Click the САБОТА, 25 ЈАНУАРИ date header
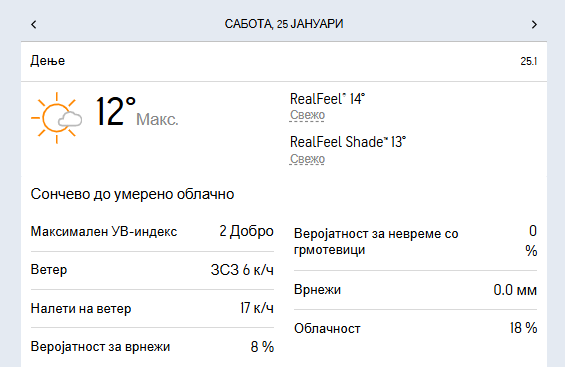Viewport: 565px width, 367px height. coord(284,24)
